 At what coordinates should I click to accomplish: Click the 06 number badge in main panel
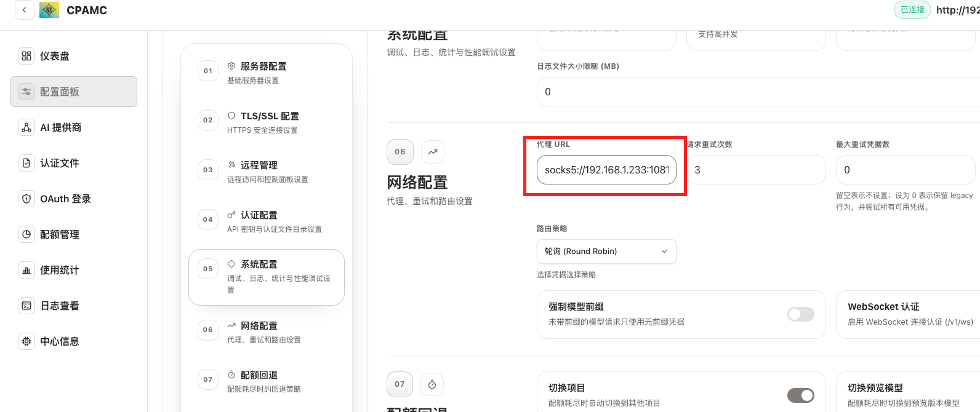400,152
